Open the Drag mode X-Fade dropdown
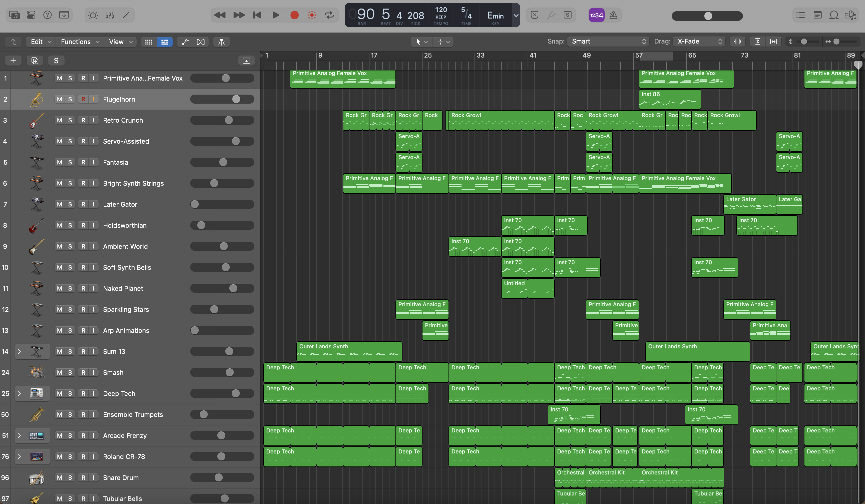The height and width of the screenshot is (504, 865). [699, 42]
